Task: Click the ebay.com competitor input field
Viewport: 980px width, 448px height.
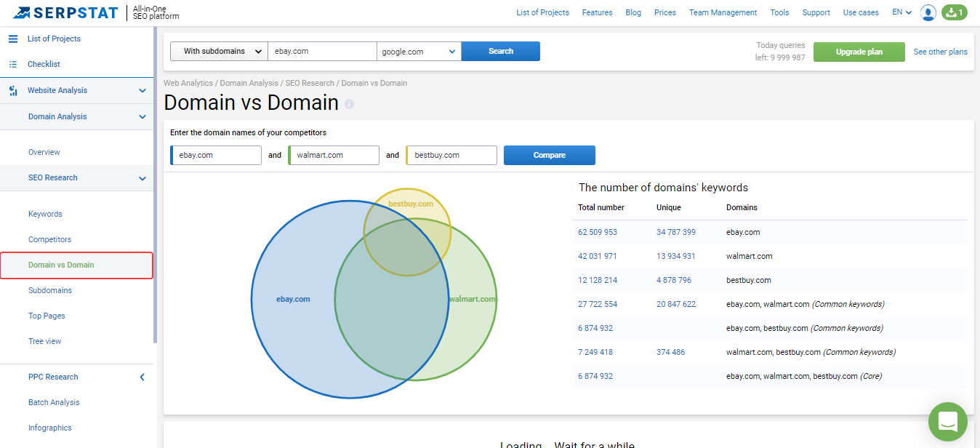Action: (x=216, y=155)
